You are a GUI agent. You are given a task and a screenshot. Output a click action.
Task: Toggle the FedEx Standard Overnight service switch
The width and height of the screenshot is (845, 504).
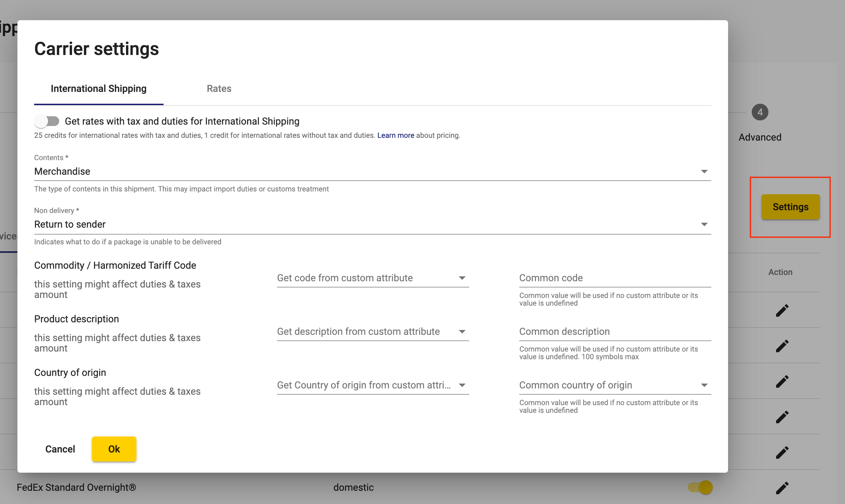pos(700,487)
